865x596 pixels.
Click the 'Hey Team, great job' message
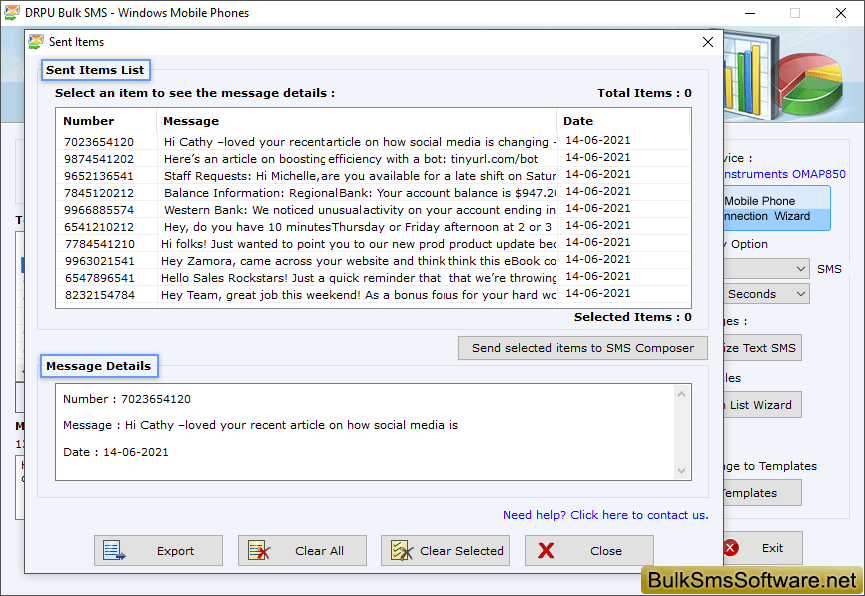click(x=358, y=295)
